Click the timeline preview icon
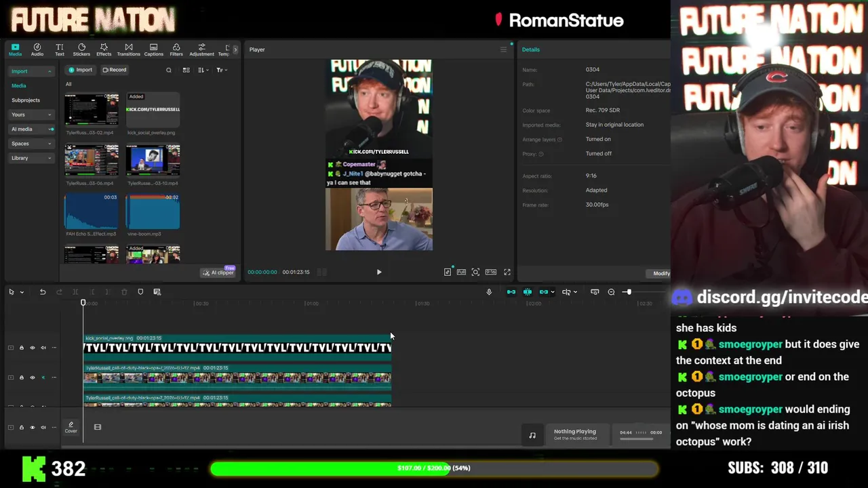Image resolution: width=868 pixels, height=488 pixels. [x=595, y=292]
